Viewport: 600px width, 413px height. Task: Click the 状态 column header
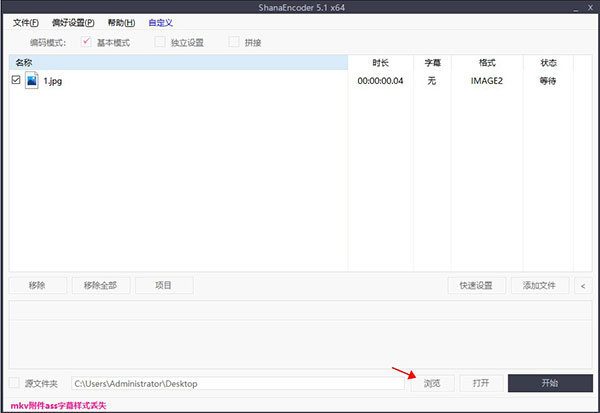click(x=548, y=62)
